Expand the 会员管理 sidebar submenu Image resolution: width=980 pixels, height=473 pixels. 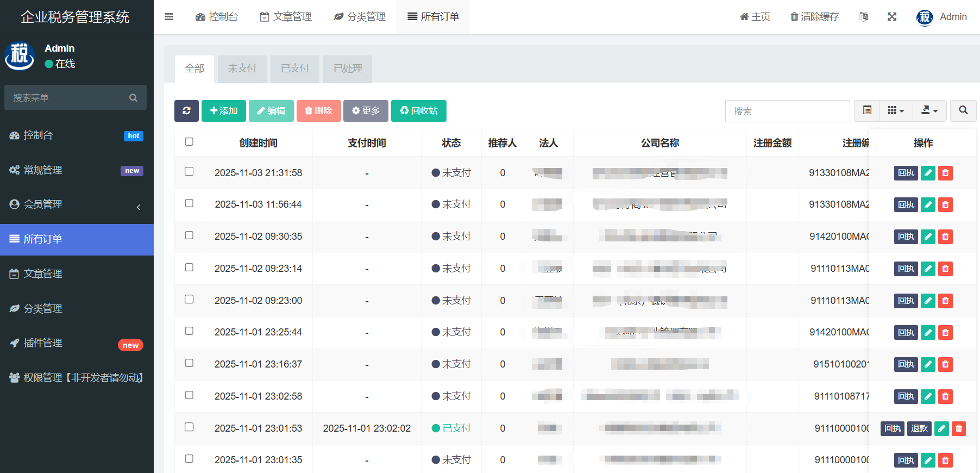pyautogui.click(x=77, y=204)
